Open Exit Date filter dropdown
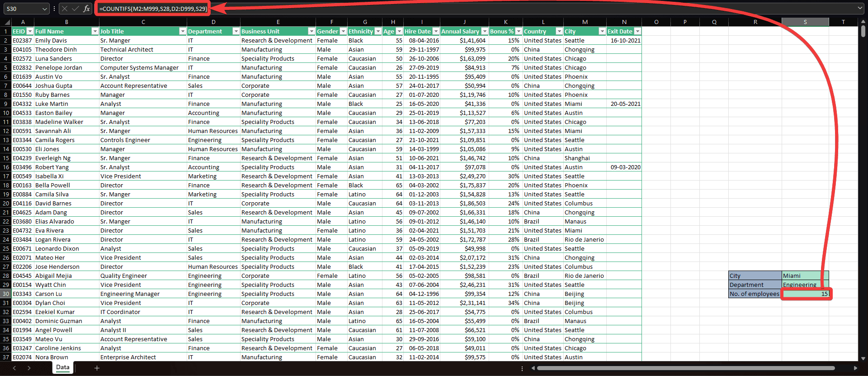Screen dimensions: 868x376 coord(637,31)
